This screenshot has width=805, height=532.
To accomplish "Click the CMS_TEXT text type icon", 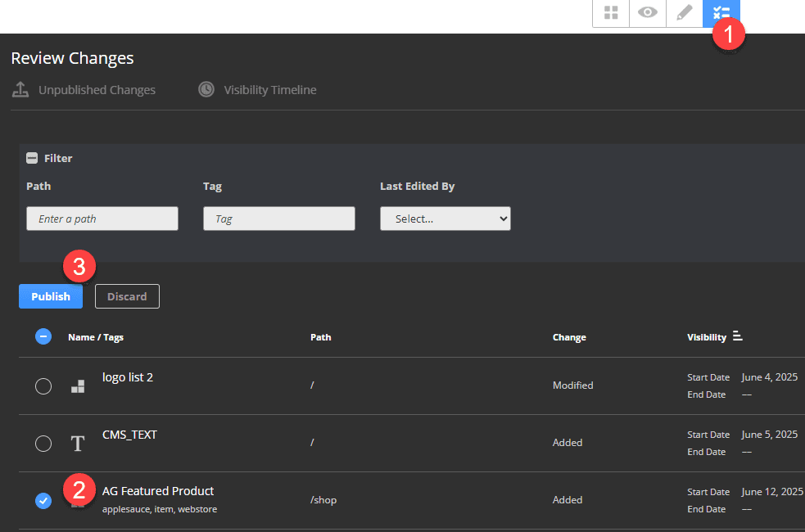I will pyautogui.click(x=78, y=444).
